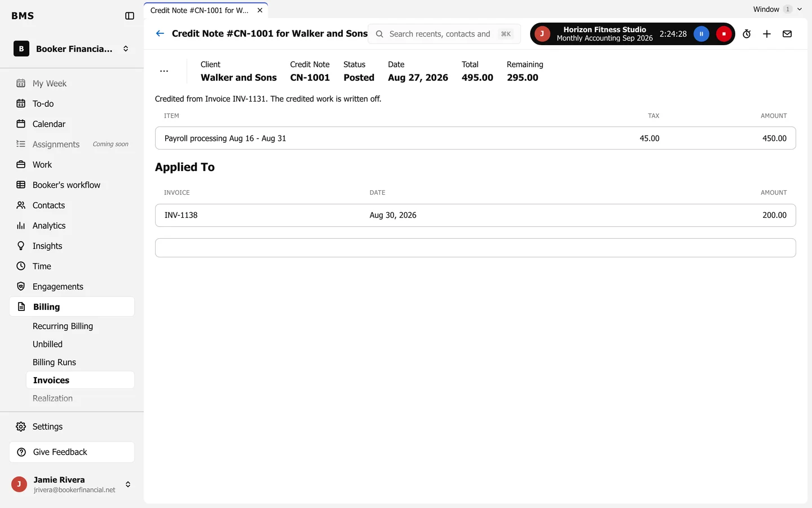Expand the Jamie Rivera account menu

click(72, 484)
